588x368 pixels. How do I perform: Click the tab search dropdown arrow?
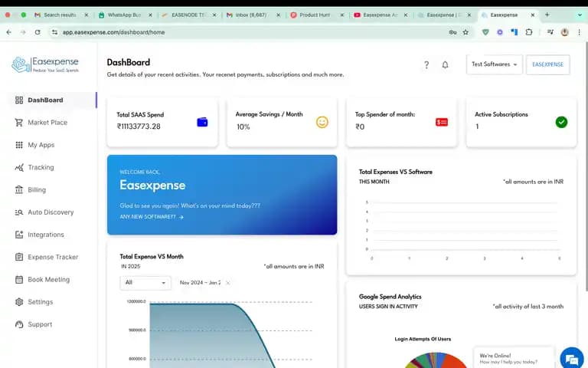click(580, 15)
